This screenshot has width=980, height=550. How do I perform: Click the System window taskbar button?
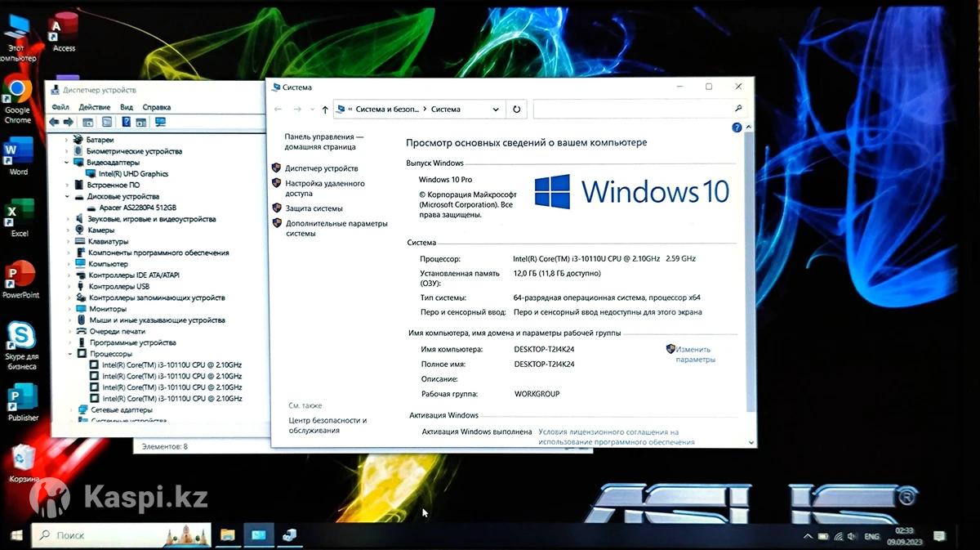[259, 535]
